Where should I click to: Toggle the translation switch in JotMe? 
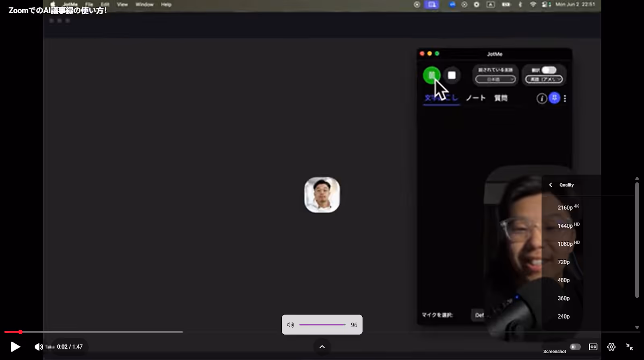(549, 70)
